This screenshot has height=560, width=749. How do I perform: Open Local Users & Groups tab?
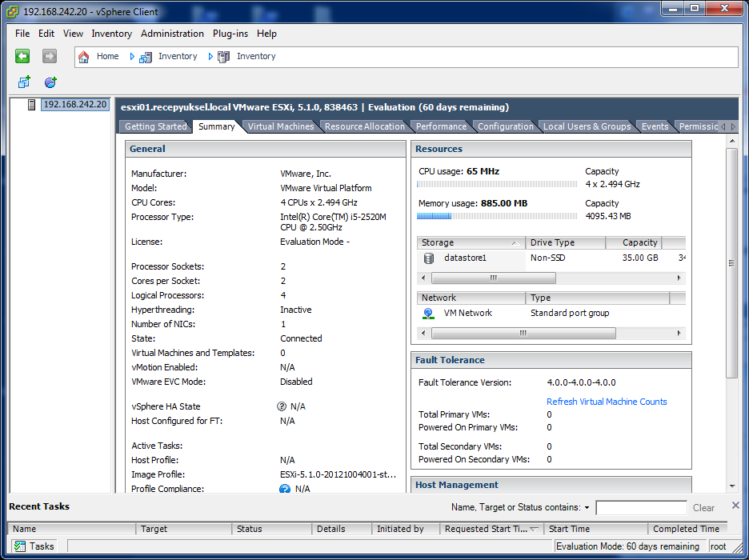coord(587,126)
